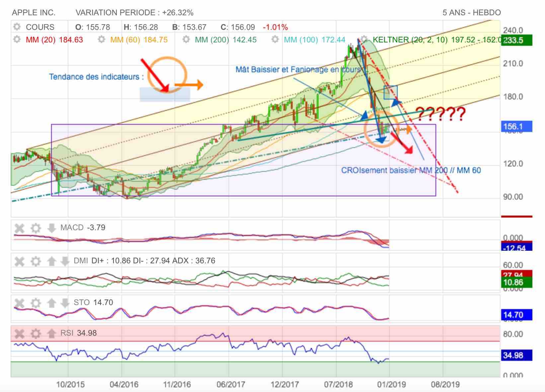The height and width of the screenshot is (392, 545).
Task: Click the 07/2018 date axis label
Action: pos(338,384)
